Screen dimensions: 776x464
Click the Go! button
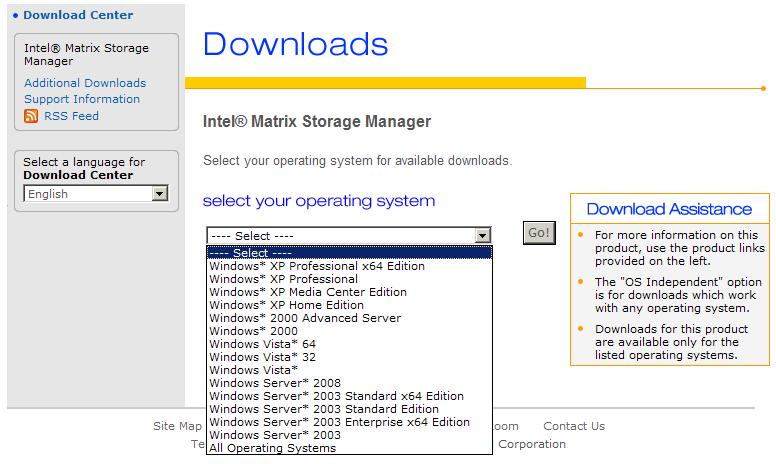tap(539, 232)
